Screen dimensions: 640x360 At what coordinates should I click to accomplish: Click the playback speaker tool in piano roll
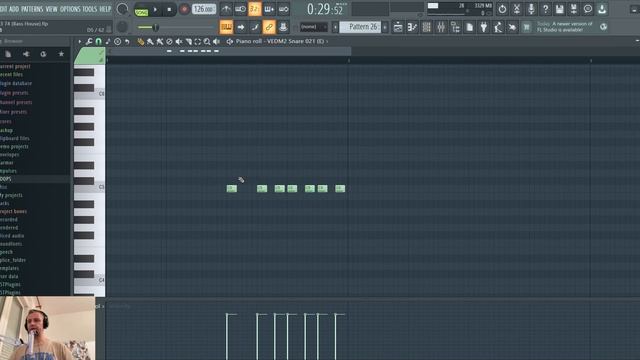[x=216, y=41]
